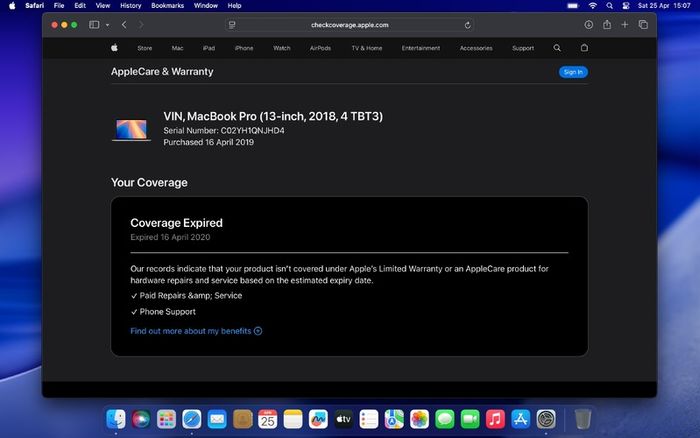Open the Safari menu
Viewport: 700px width, 438px height.
[x=34, y=6]
